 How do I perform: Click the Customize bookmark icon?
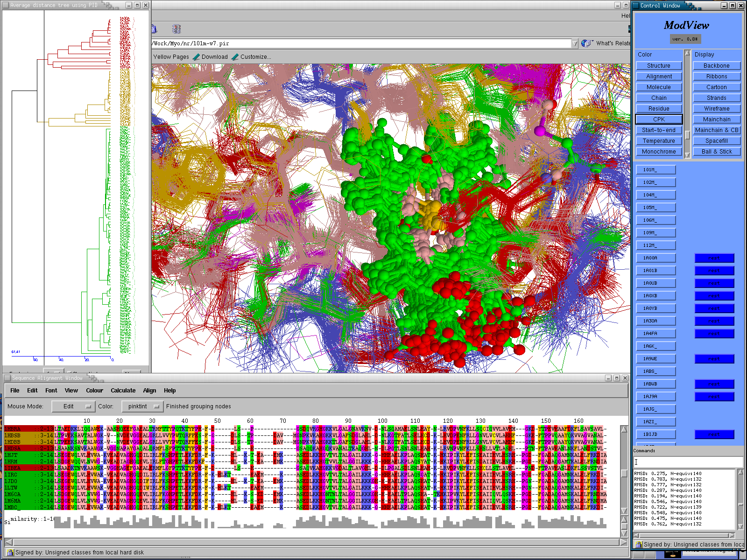click(x=235, y=57)
